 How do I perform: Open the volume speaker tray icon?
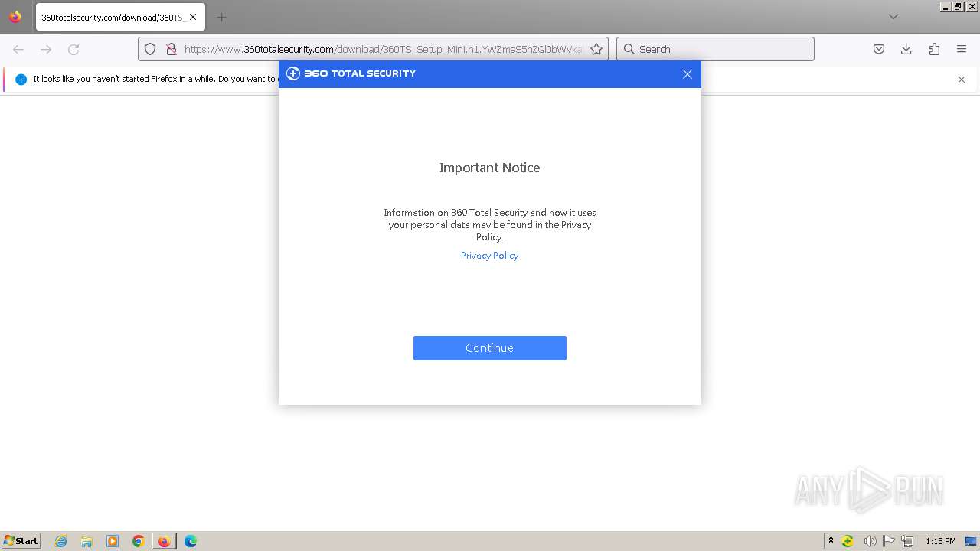[870, 541]
